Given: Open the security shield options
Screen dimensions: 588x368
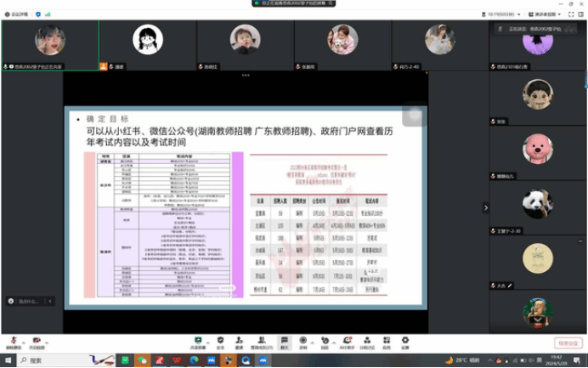Looking at the screenshot, I should (x=220, y=340).
